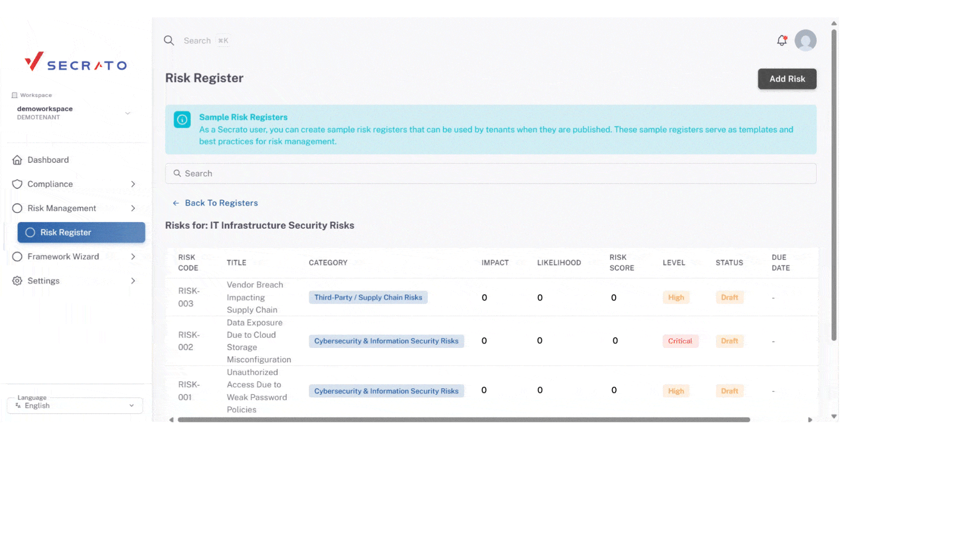Open the user avatar profile menu

[x=805, y=40]
